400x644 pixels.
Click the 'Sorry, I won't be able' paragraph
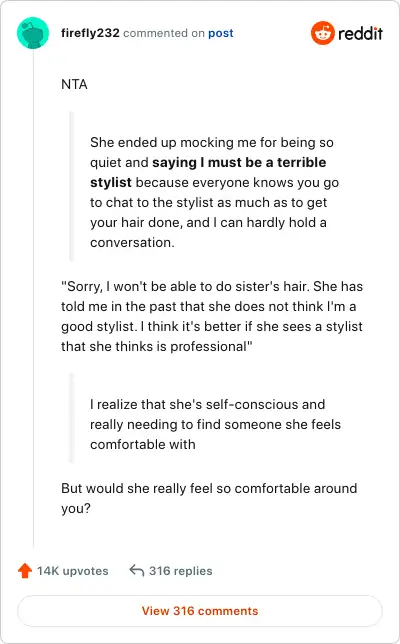point(212,316)
